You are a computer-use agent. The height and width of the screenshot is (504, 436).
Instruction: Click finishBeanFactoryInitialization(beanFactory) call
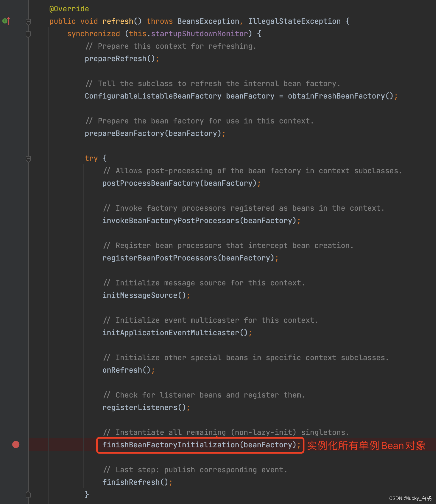point(199,445)
